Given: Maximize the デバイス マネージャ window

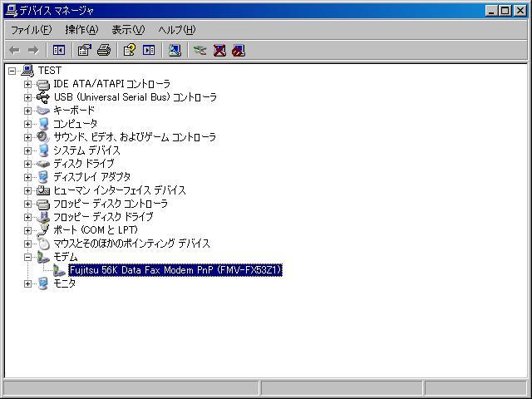Looking at the screenshot, I should tap(505, 11).
